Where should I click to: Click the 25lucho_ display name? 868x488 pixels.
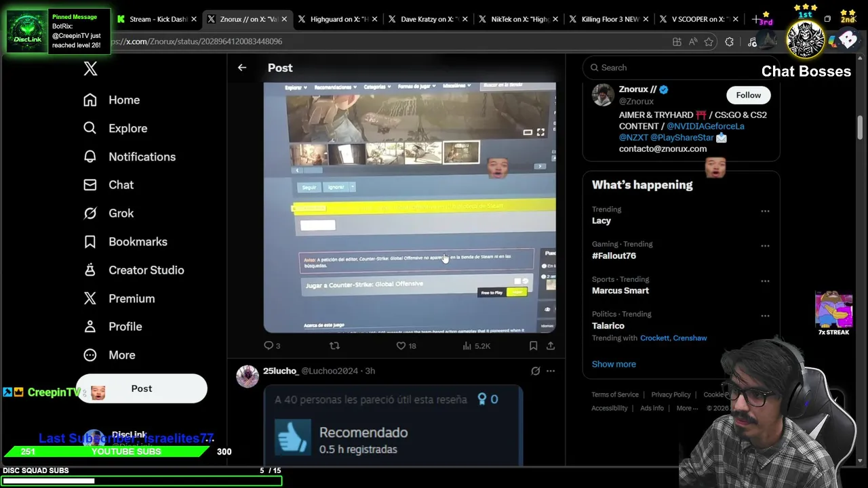pyautogui.click(x=280, y=371)
